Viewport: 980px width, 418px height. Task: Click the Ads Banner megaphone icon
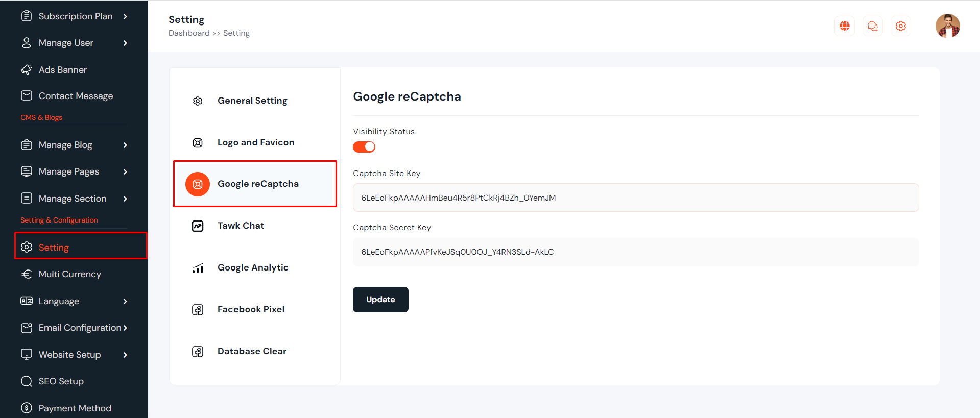(x=27, y=69)
